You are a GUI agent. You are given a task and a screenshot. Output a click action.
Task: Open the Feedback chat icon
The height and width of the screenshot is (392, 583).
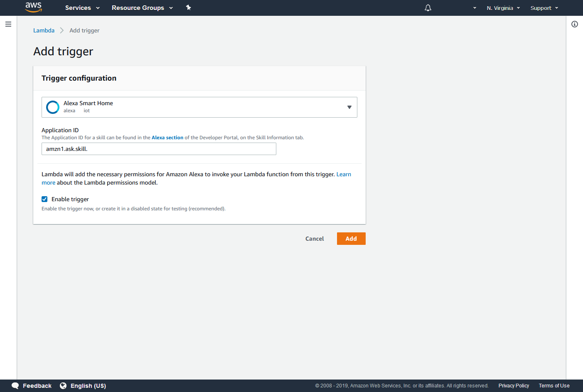(x=15, y=386)
